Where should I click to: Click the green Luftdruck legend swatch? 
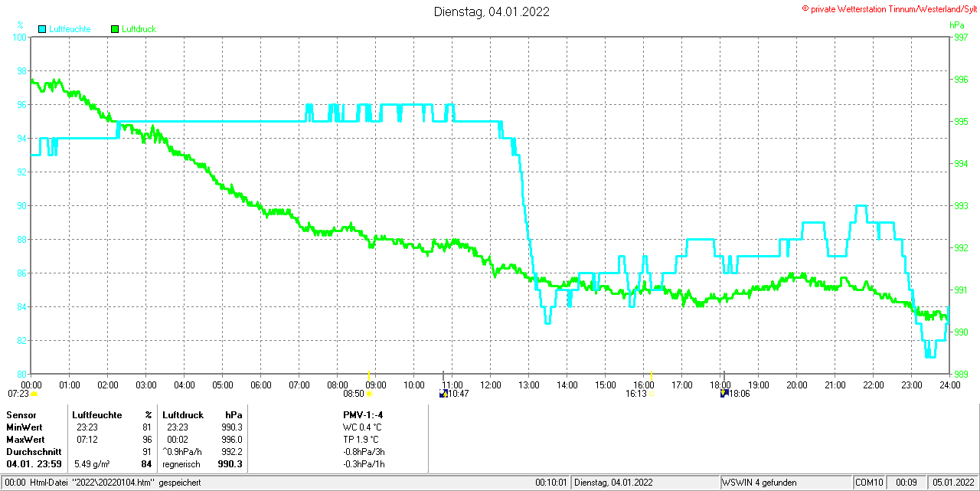[116, 29]
